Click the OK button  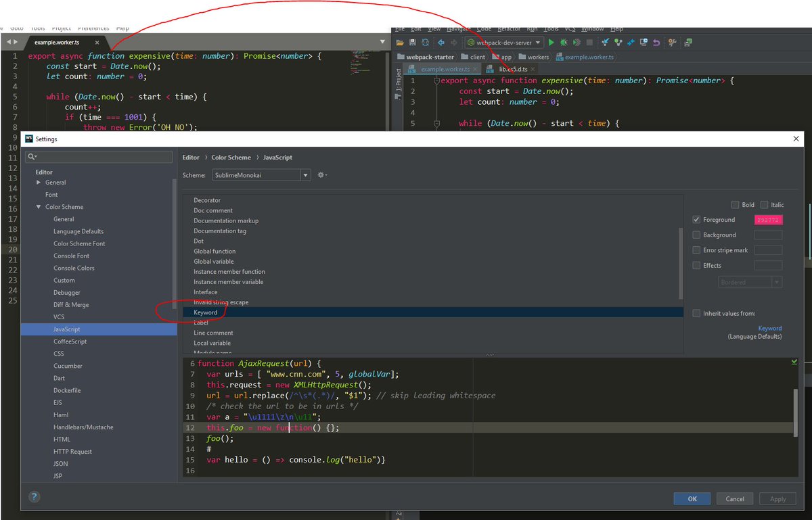[692, 498]
